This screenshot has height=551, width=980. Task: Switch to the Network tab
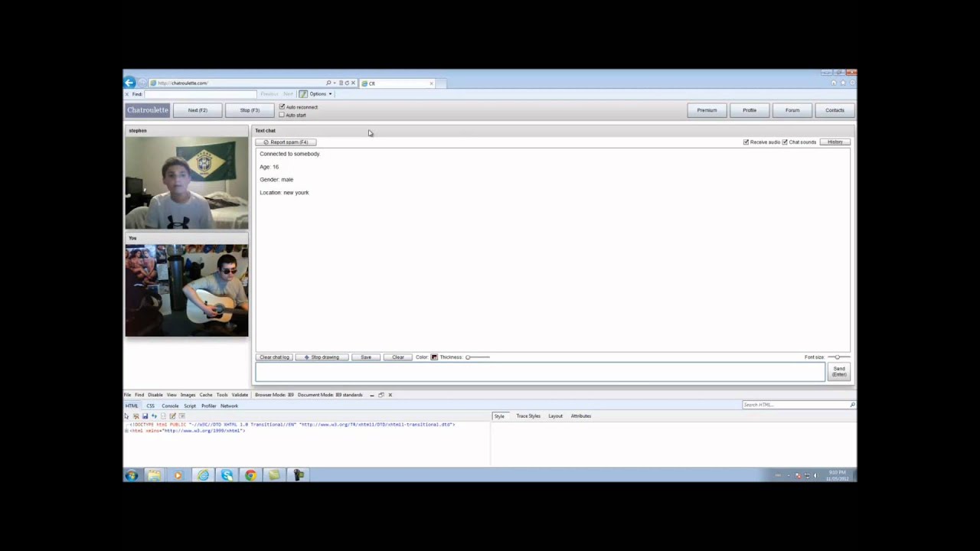(229, 406)
